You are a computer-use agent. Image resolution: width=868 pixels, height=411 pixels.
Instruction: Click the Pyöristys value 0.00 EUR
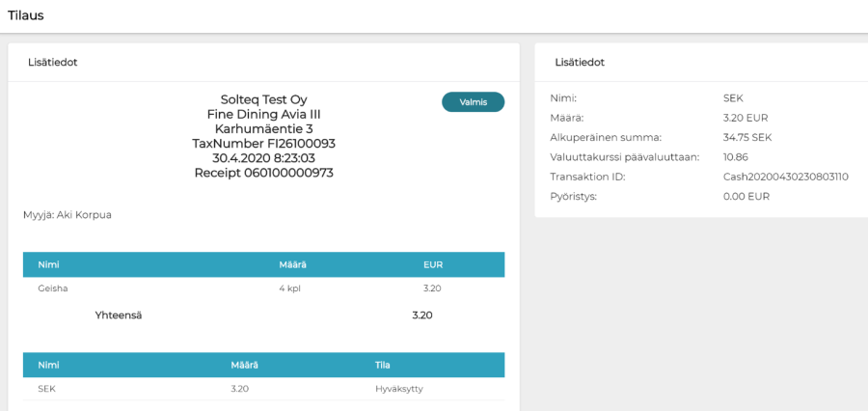click(746, 196)
